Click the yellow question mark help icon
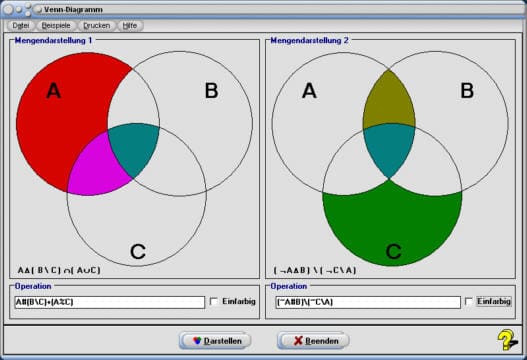 click(507, 340)
